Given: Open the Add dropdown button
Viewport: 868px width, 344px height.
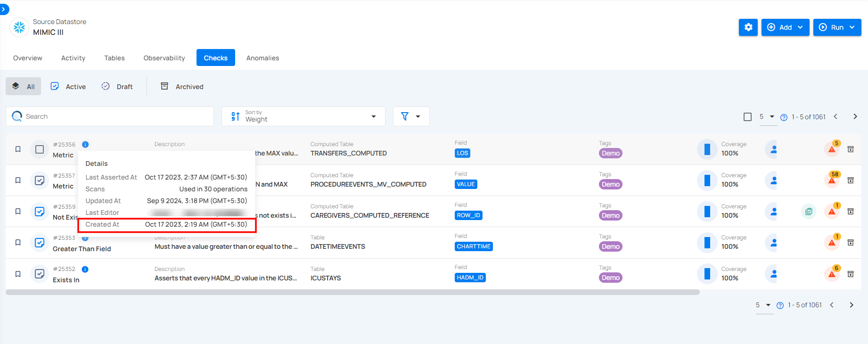Looking at the screenshot, I should coord(785,27).
